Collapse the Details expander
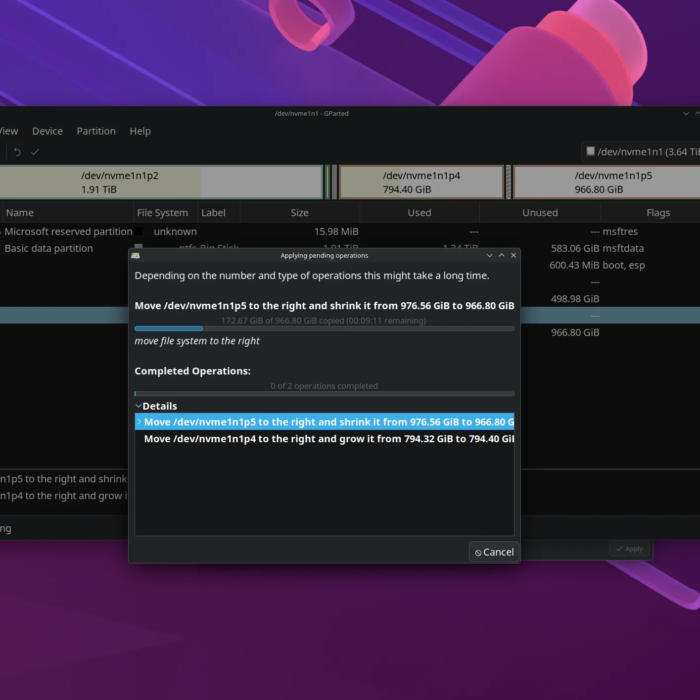Screen dimensions: 700x700 pos(139,406)
